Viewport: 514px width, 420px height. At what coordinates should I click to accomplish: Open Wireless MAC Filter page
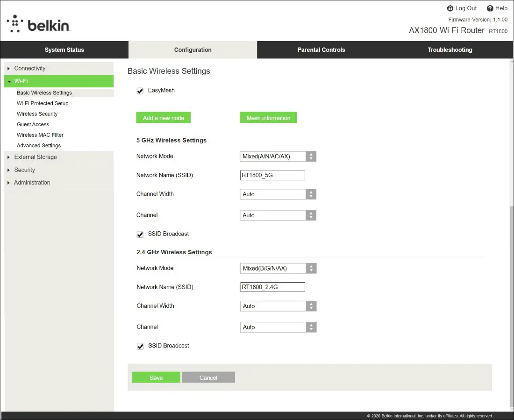[40, 135]
